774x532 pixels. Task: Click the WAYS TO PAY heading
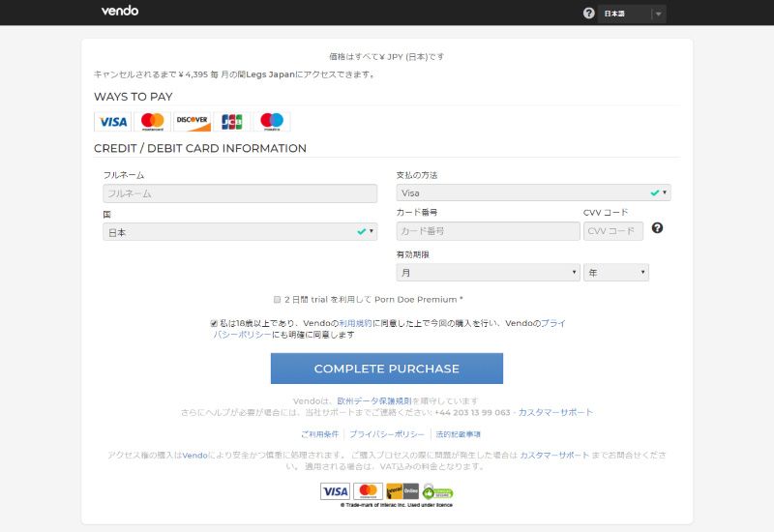click(x=134, y=97)
